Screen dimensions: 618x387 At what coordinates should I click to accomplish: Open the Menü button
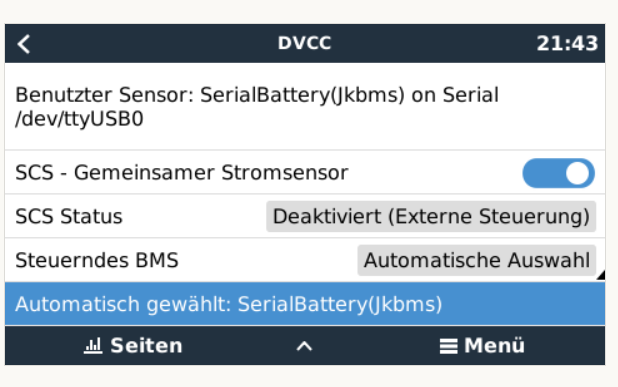coord(482,346)
